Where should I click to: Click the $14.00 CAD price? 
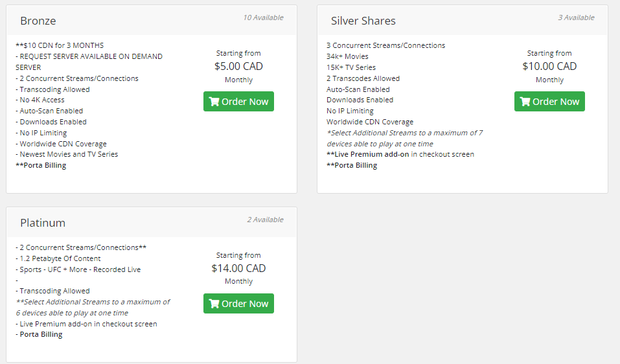coord(238,268)
